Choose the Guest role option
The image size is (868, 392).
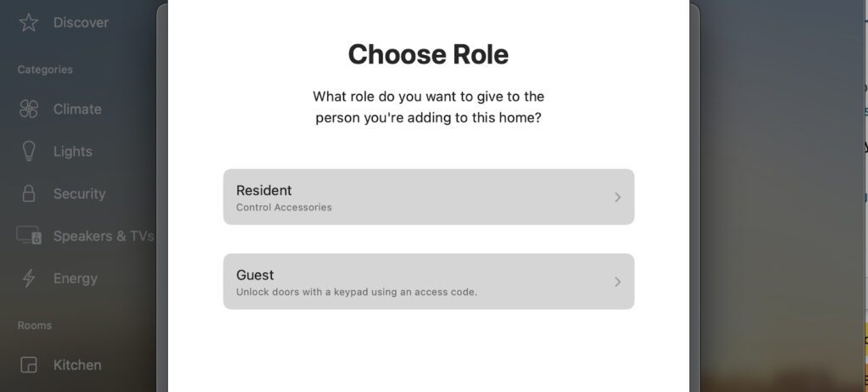[x=428, y=282]
